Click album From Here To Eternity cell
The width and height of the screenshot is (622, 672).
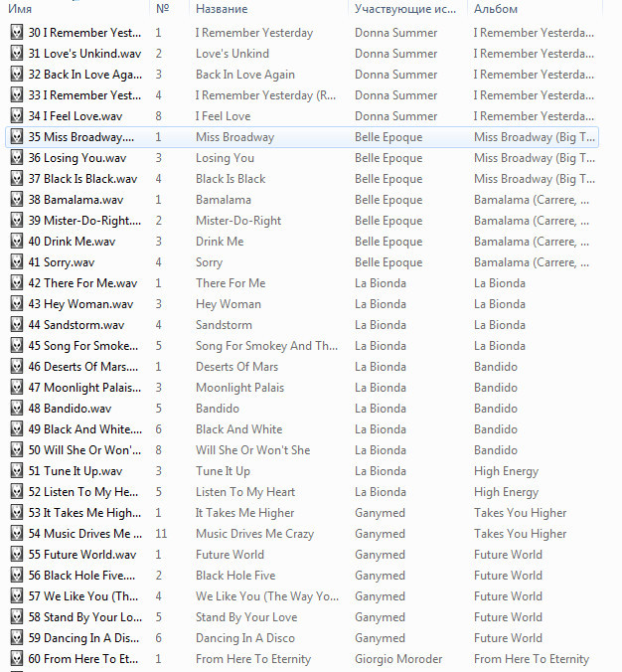pos(532,659)
